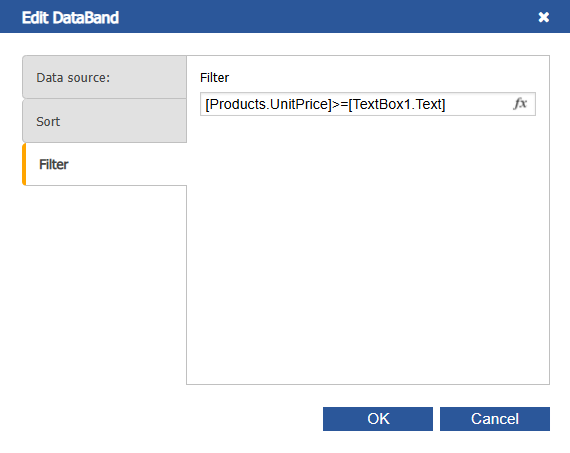
Task: Click the blank space beneath the Filter tab
Action: click(x=105, y=284)
